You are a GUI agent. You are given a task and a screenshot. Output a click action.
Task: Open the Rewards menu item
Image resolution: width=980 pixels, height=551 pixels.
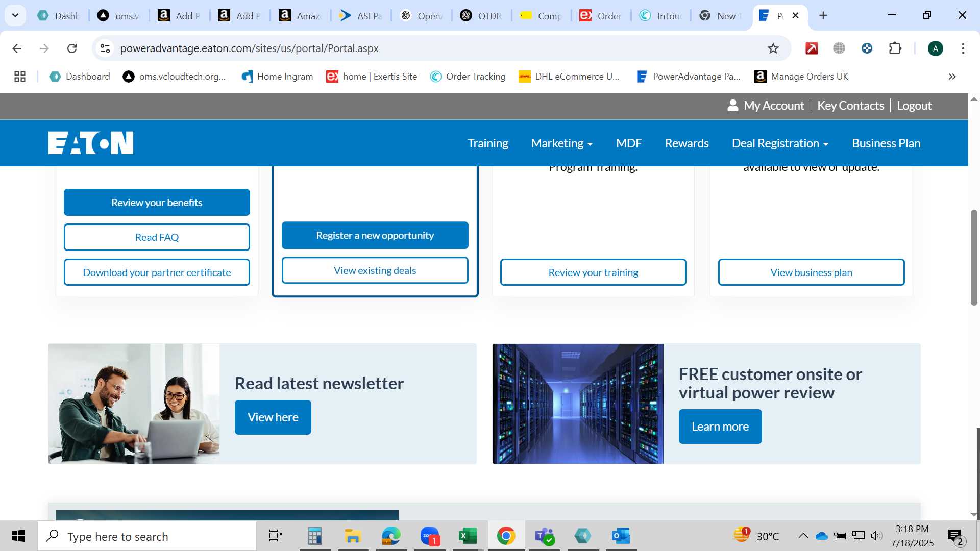(687, 143)
